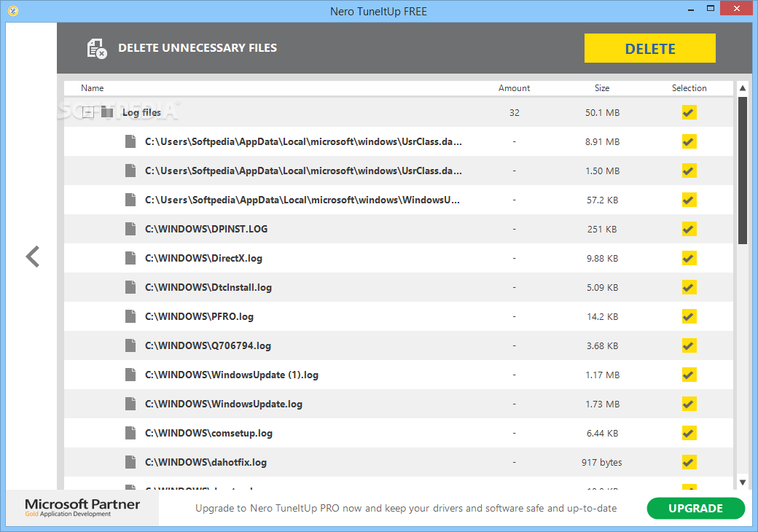Click the Name column header
Image resolution: width=758 pixels, height=532 pixels.
(93, 88)
